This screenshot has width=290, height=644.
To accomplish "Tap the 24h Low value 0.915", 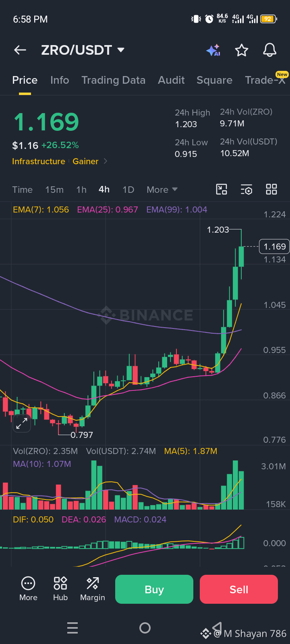I will (x=186, y=154).
